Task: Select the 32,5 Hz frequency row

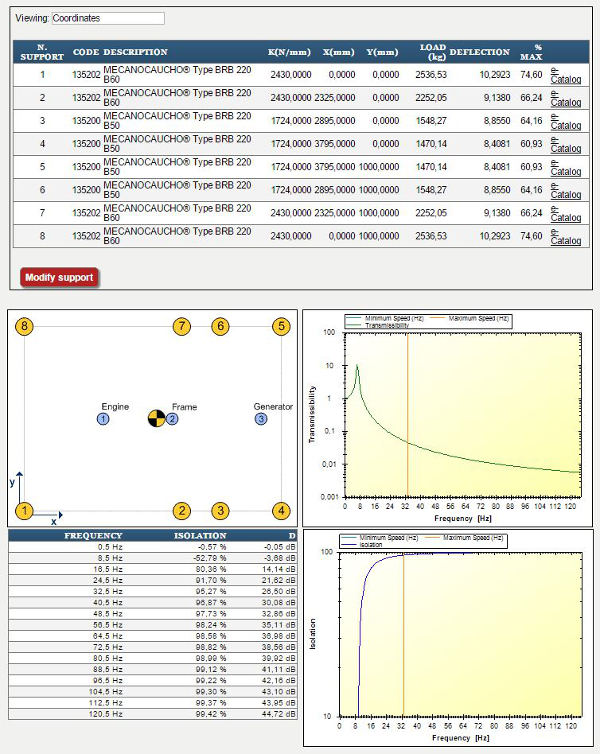Action: [153, 591]
